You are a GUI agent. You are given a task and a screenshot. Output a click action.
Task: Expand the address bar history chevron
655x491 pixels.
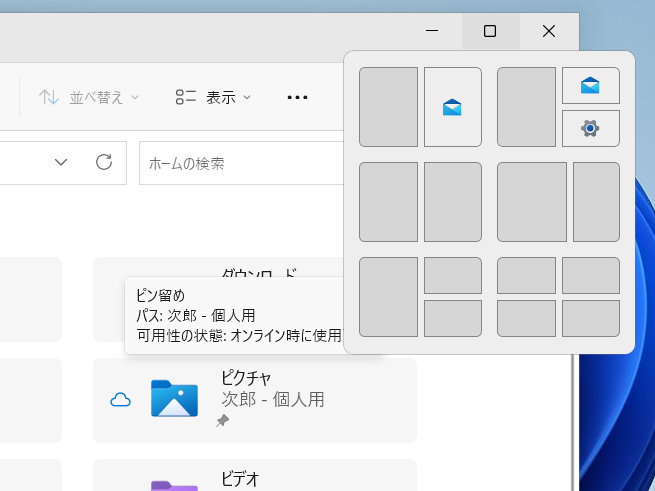click(61, 162)
